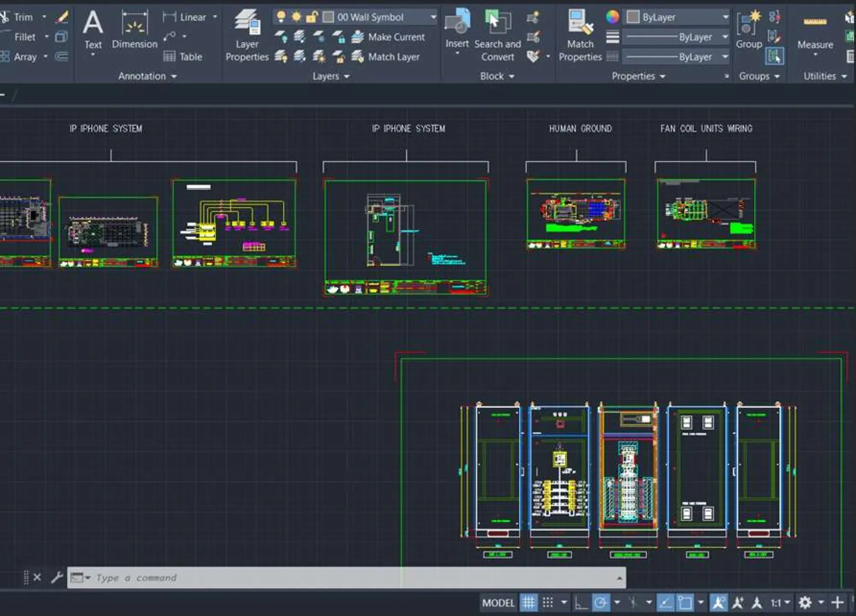
Task: Toggle the drawing grid display
Action: pos(529,603)
